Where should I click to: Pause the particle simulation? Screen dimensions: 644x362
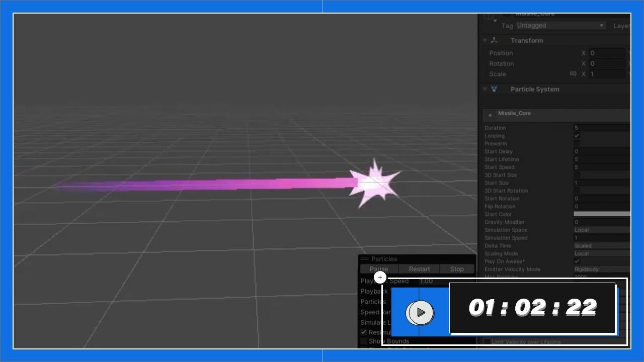tap(379, 269)
